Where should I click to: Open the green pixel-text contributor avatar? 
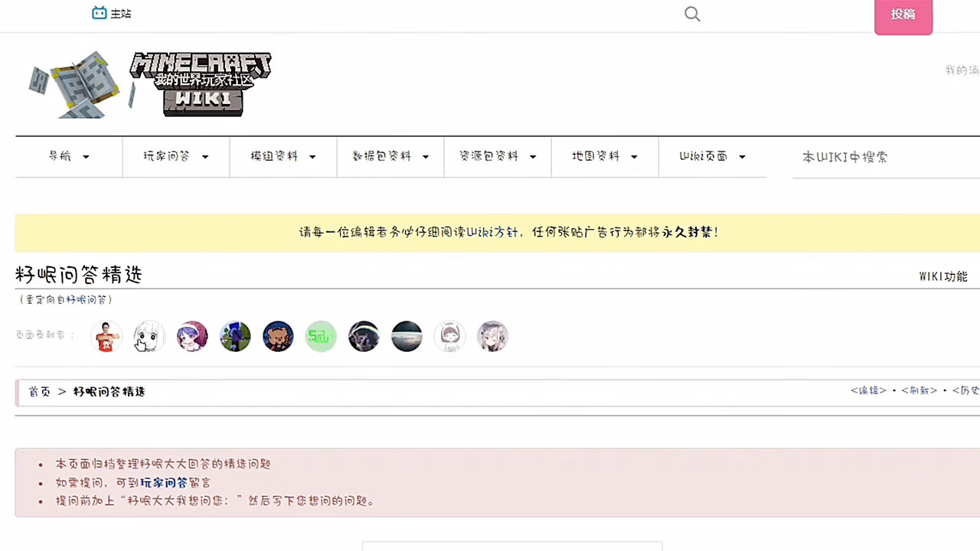[321, 336]
